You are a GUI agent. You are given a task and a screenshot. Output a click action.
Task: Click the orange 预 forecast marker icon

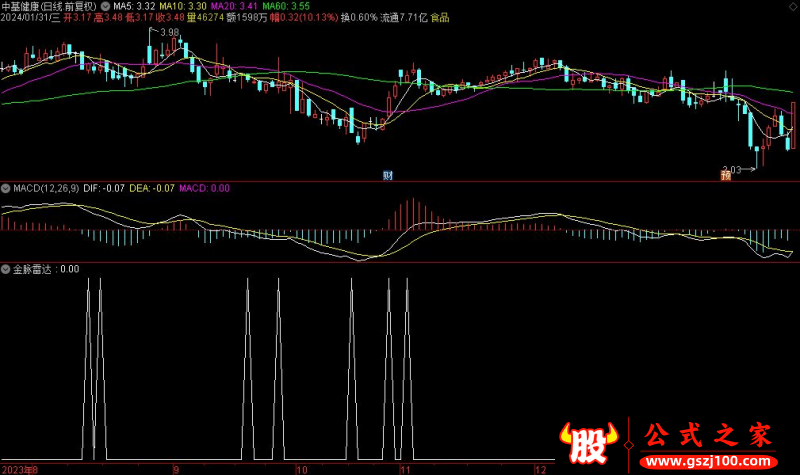[724, 175]
